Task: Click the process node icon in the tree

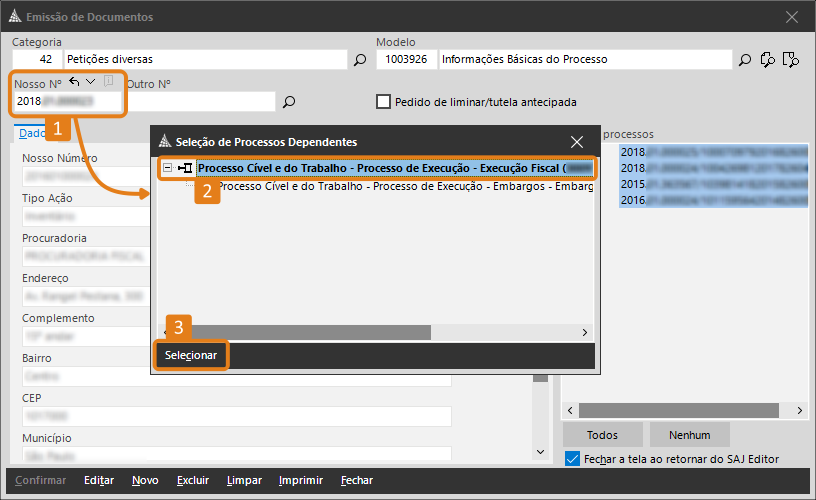Action: [x=185, y=169]
